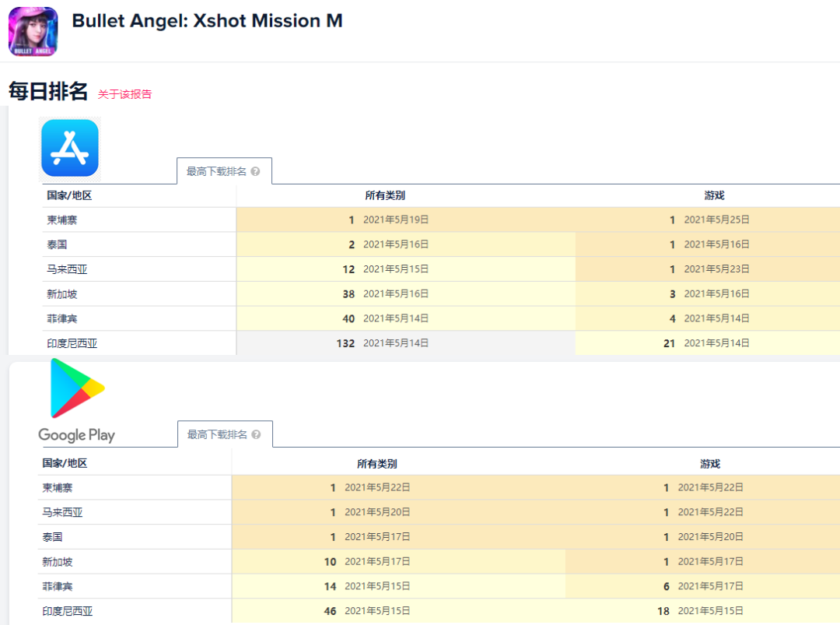
Task: Select 菲律宾 row in Google Play table
Action: pos(57,586)
